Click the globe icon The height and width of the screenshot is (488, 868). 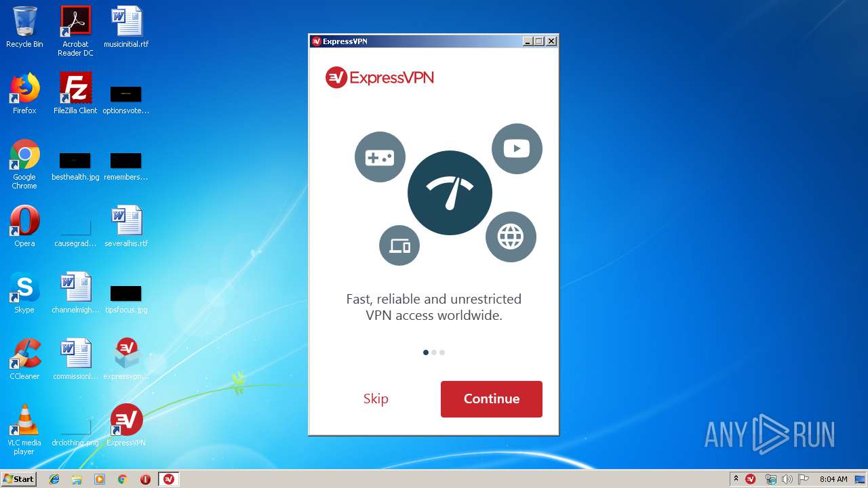(x=511, y=237)
